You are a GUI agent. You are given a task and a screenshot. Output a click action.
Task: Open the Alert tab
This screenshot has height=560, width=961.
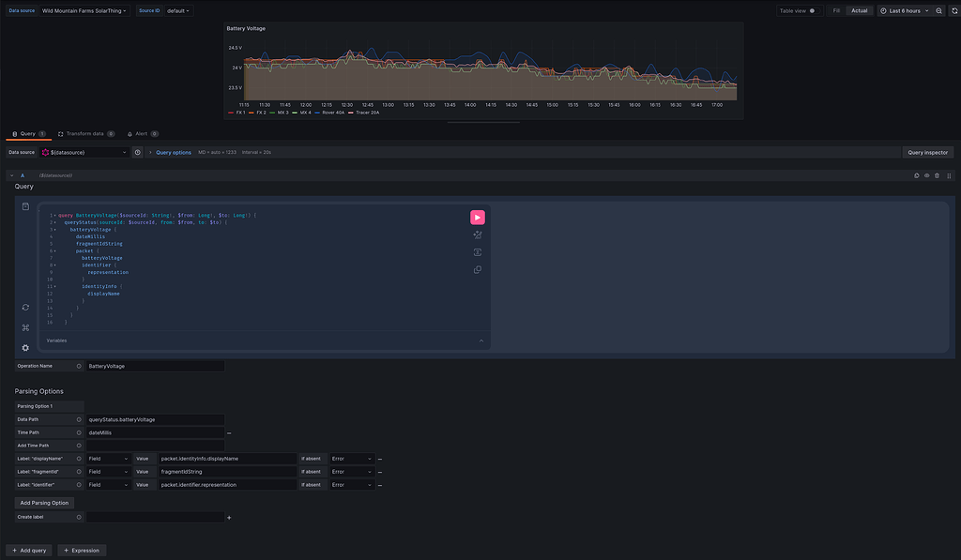click(139, 133)
